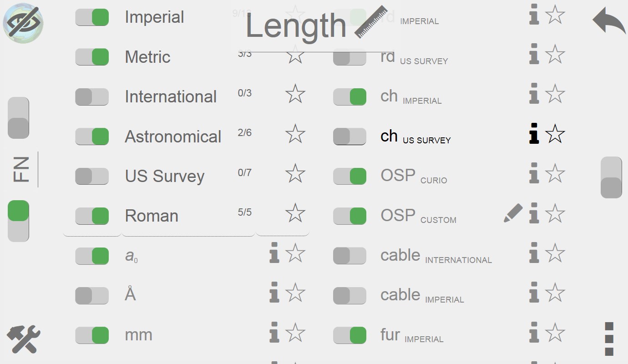628x364 pixels.
Task: Click the back arrow icon
Action: [609, 20]
